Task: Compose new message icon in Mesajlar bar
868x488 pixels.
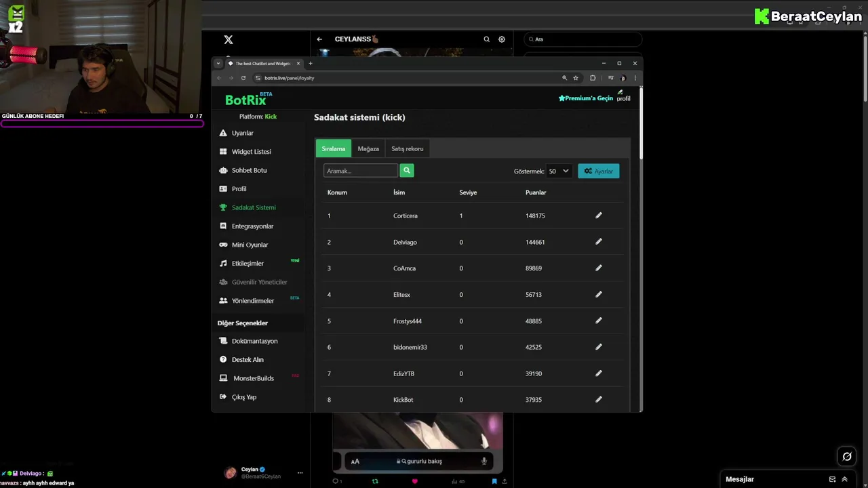Action: pyautogui.click(x=832, y=479)
